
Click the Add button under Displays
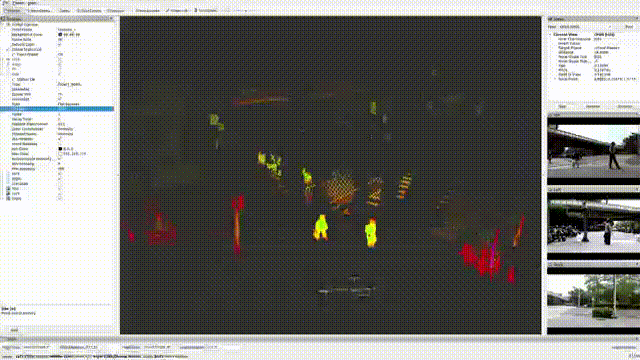click(x=14, y=330)
